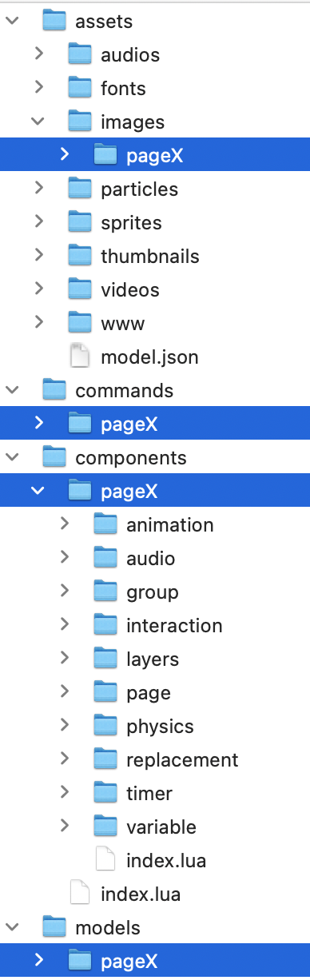
Task: Select the variable folder
Action: point(155,827)
